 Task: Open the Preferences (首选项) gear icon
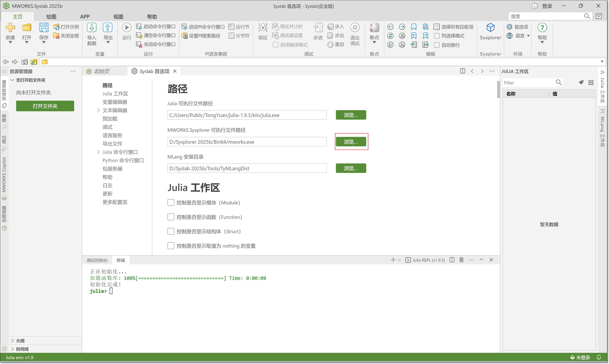509,27
